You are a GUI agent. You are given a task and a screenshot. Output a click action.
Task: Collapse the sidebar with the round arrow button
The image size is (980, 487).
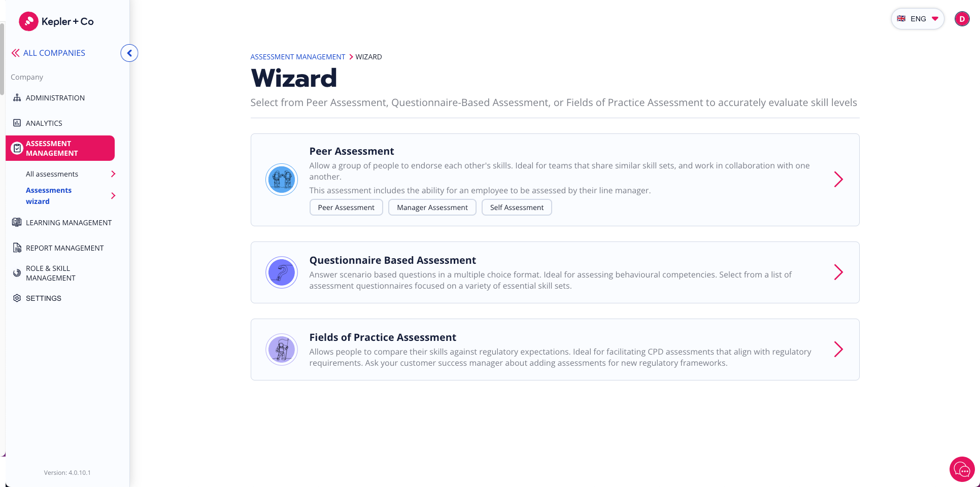click(x=129, y=53)
